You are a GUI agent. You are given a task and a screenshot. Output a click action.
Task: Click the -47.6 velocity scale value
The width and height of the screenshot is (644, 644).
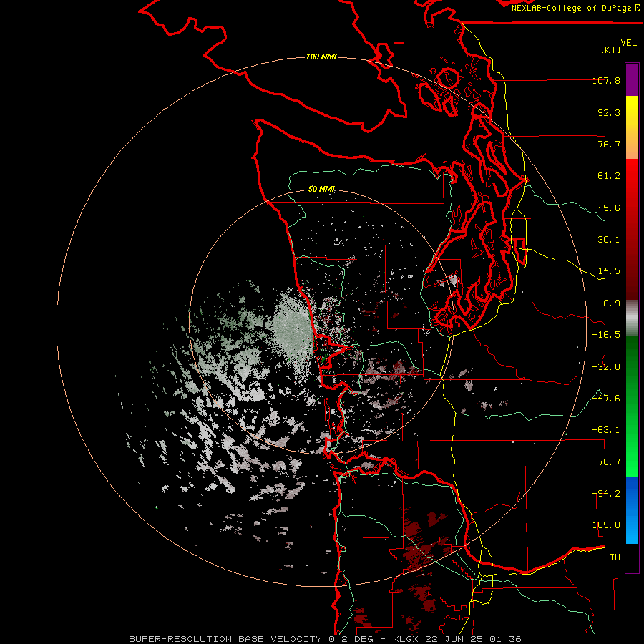(606, 399)
